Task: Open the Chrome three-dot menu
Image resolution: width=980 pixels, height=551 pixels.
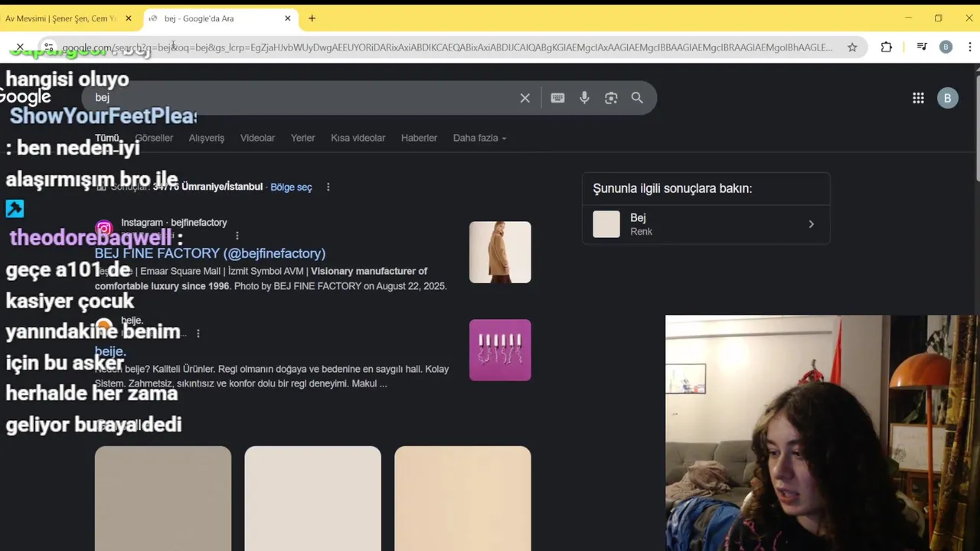Action: point(970,47)
